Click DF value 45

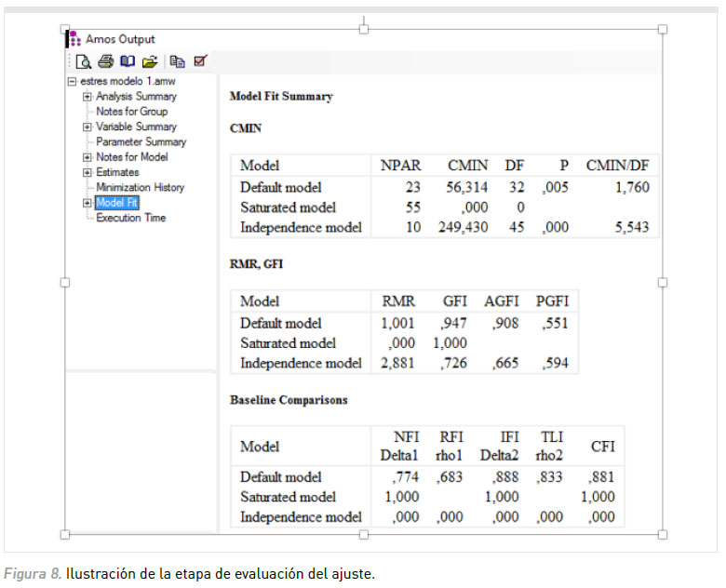[x=517, y=227]
